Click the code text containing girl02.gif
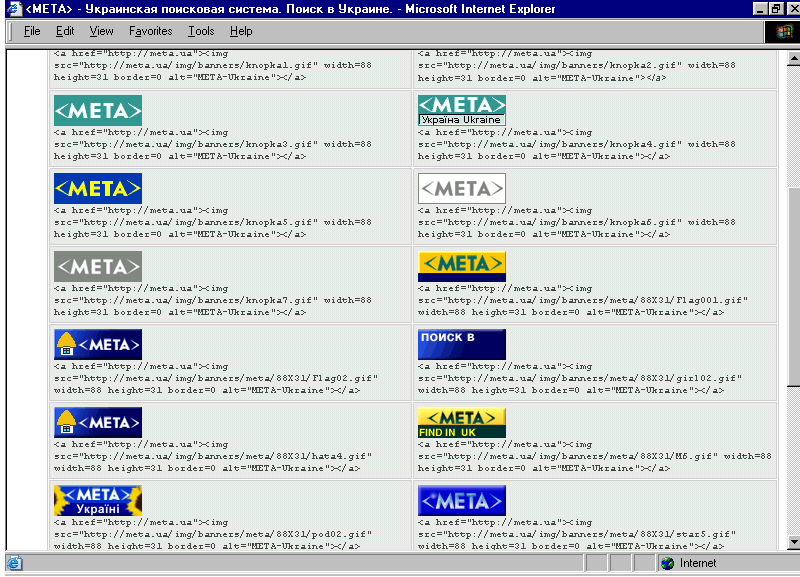800x577 pixels. pos(580,379)
